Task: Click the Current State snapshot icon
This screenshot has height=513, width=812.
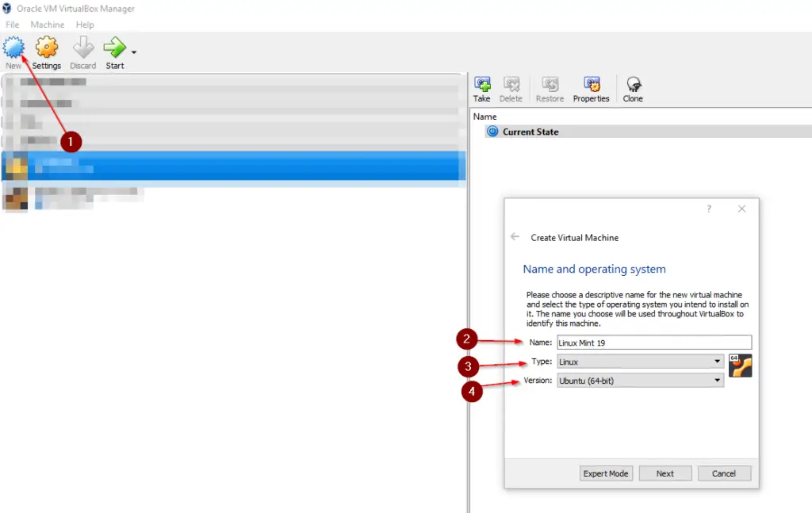Action: 492,132
